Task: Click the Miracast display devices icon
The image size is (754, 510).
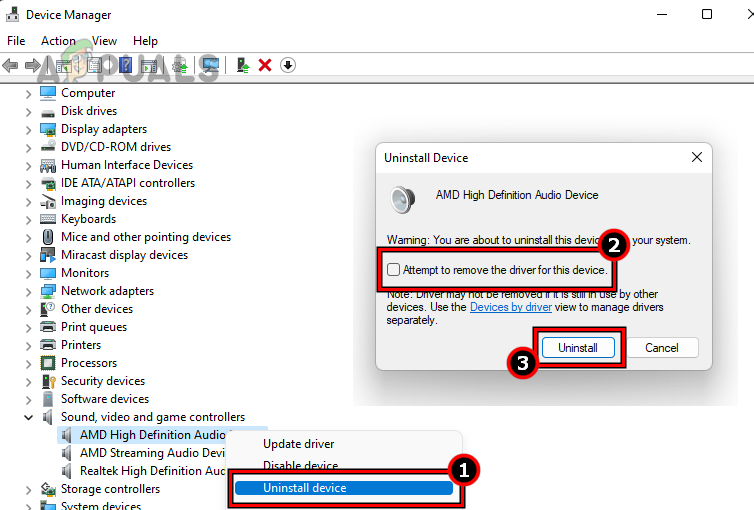Action: click(x=48, y=255)
